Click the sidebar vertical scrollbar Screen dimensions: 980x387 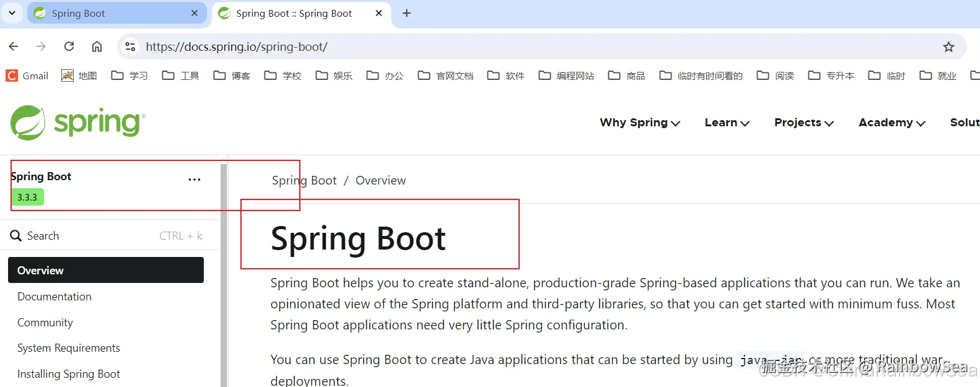[x=224, y=276]
